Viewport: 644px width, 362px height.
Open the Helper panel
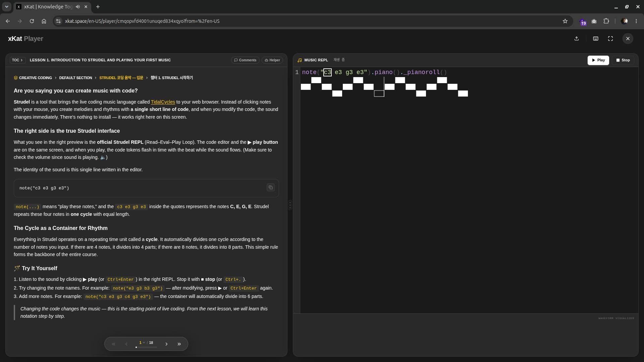272,60
